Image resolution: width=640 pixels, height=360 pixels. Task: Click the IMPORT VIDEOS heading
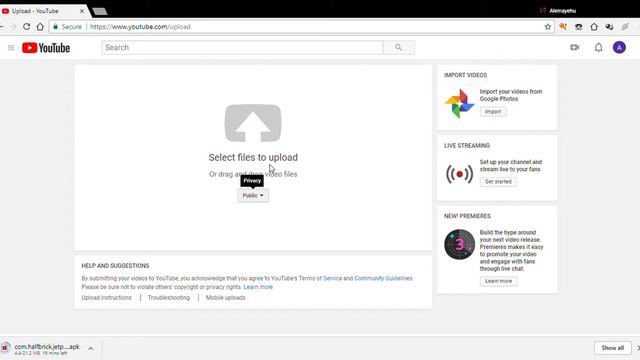pos(465,75)
